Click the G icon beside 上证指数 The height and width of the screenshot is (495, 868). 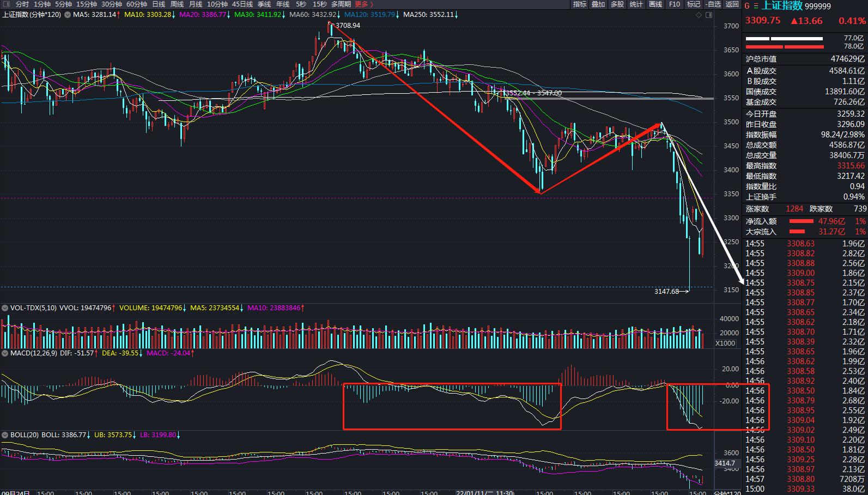[x=747, y=6]
